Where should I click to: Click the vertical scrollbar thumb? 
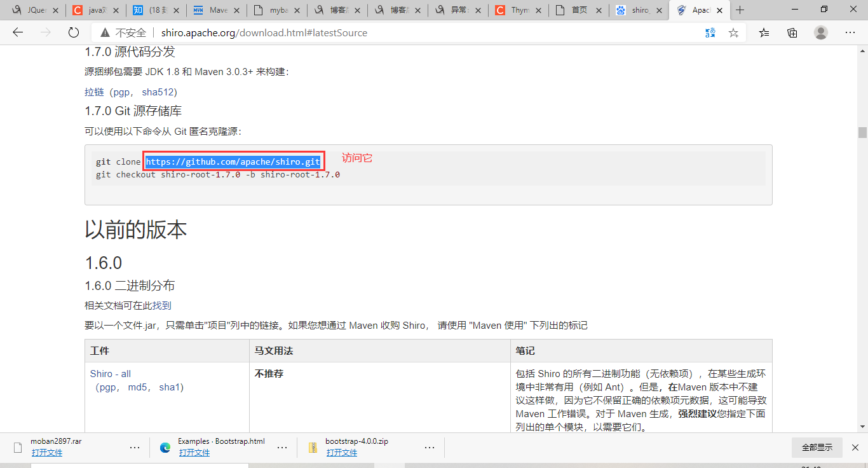(x=862, y=132)
